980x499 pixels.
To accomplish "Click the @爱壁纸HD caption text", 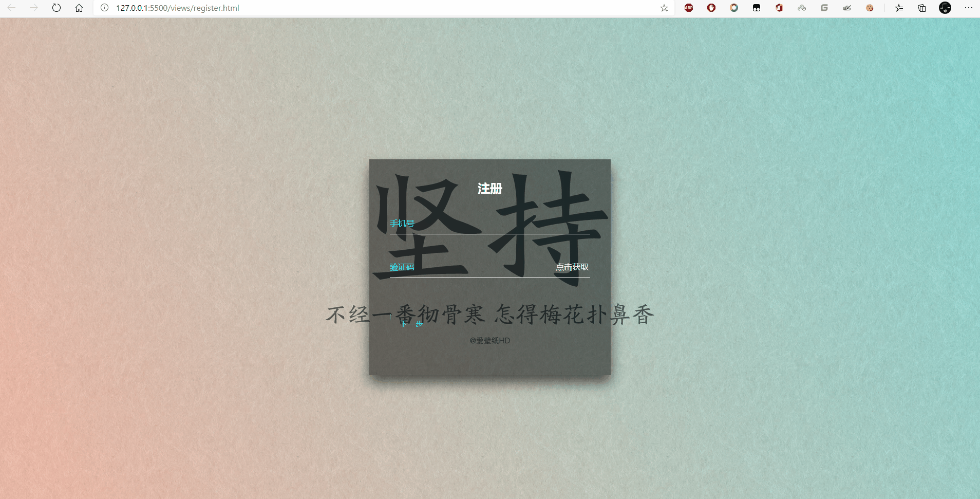I will pos(489,341).
